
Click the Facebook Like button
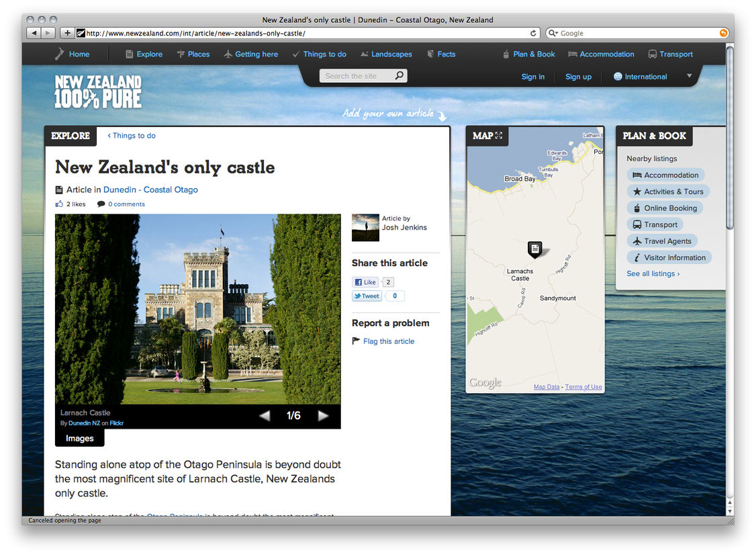point(365,282)
